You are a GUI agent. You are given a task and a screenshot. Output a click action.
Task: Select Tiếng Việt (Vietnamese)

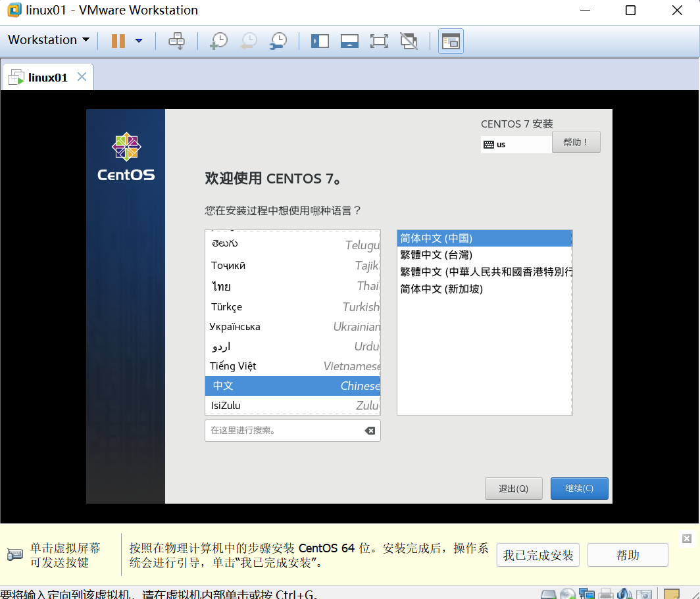pyautogui.click(x=293, y=366)
